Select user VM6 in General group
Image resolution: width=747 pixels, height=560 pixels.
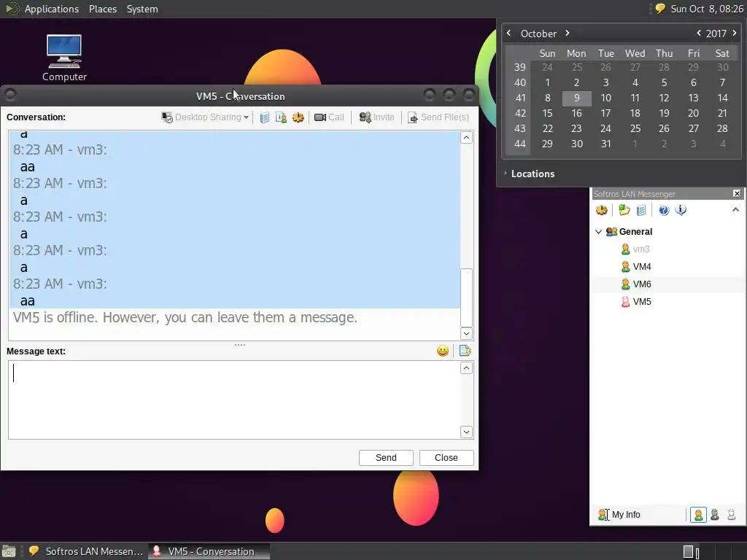642,284
